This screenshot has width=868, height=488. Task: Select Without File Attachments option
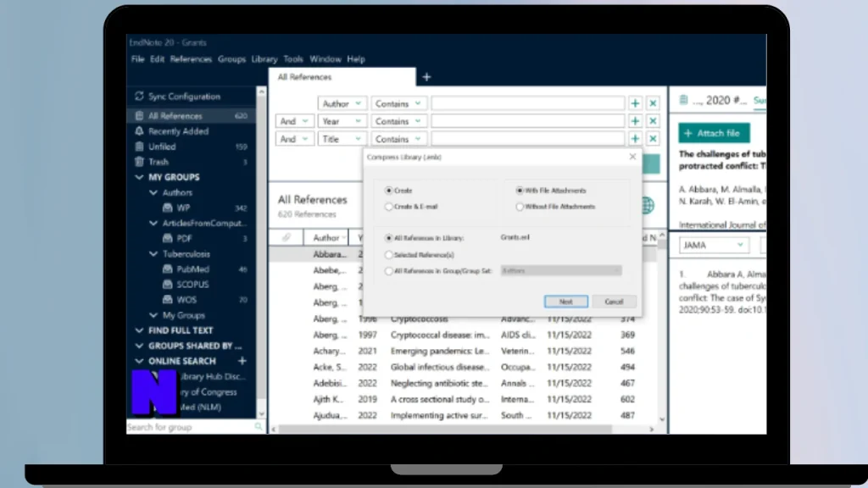[x=520, y=207]
